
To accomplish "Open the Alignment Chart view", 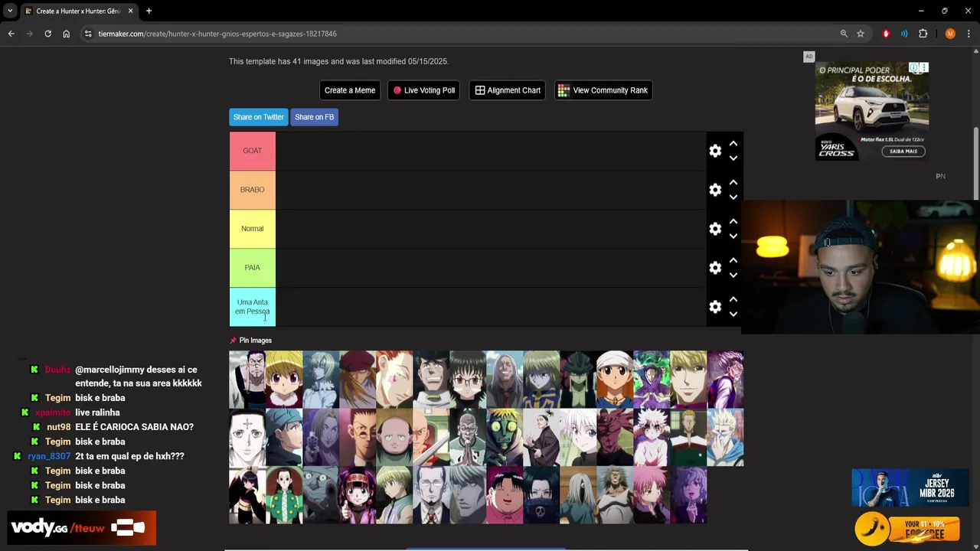I will coord(508,90).
